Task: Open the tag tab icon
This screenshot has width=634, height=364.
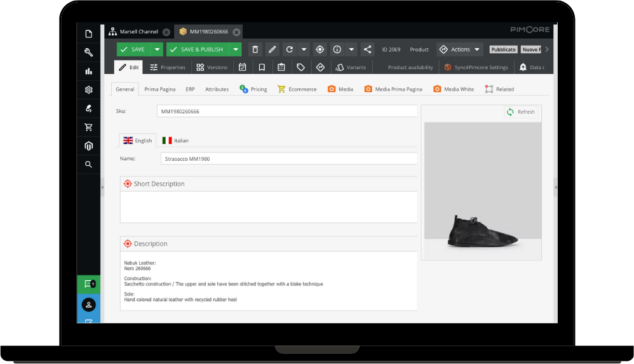Action: point(301,67)
